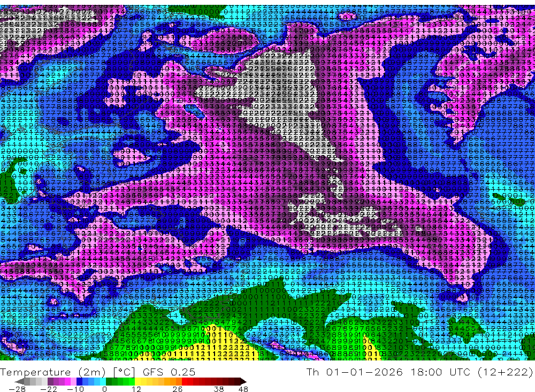The width and height of the screenshot is (535, 392).
Task: Click the "Th 01-01-2026" date text
Action: pyautogui.click(x=355, y=372)
